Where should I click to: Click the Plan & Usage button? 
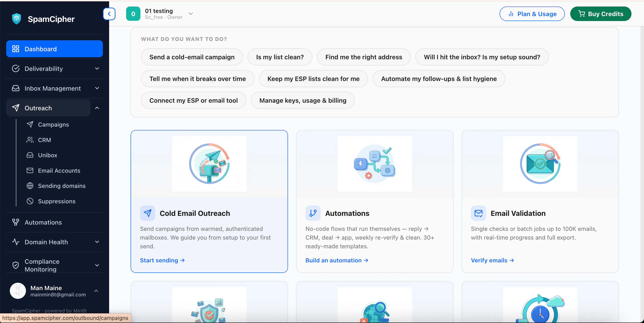pyautogui.click(x=532, y=14)
